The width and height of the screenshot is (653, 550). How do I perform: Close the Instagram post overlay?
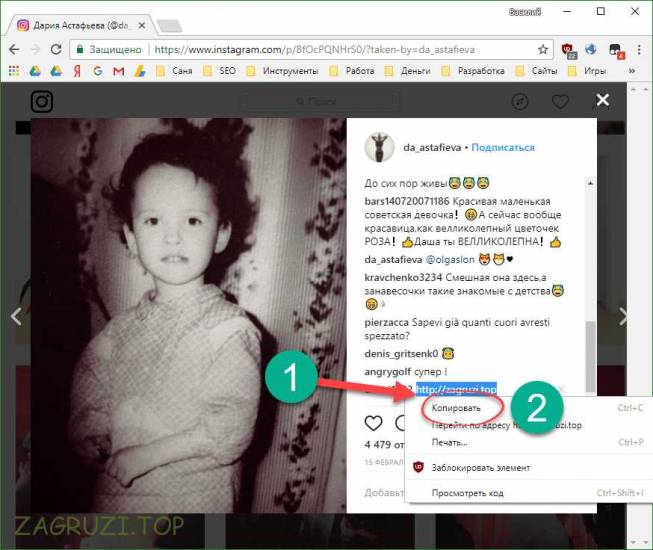click(x=602, y=100)
